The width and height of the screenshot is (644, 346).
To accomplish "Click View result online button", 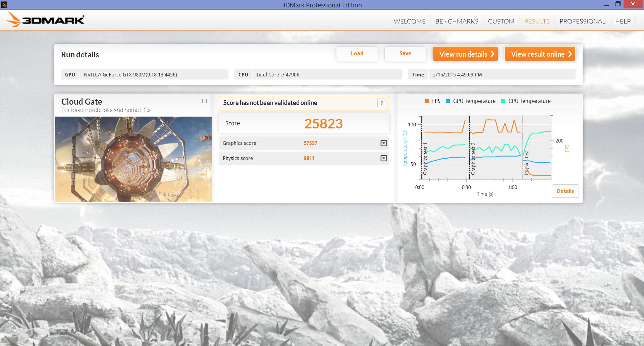I will click(x=540, y=54).
